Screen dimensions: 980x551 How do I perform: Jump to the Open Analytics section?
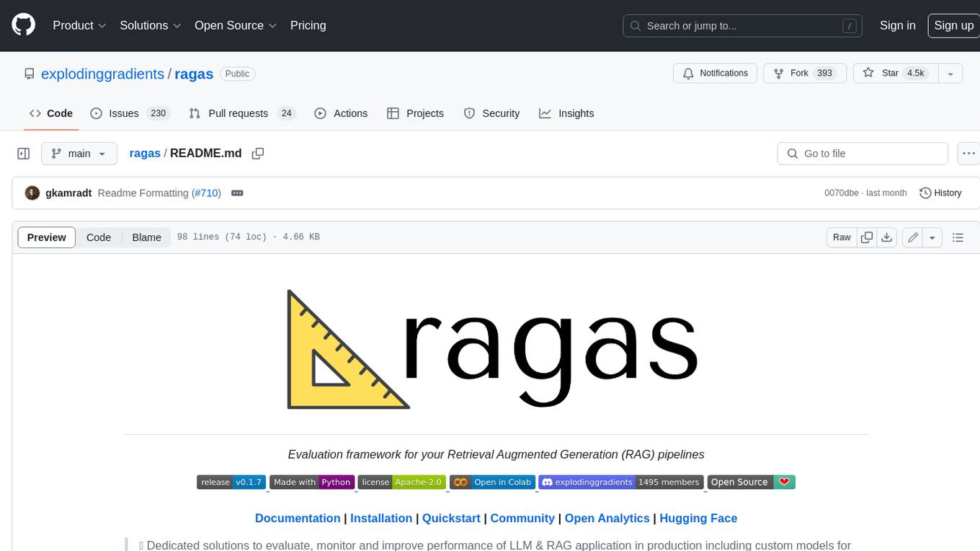coord(607,518)
